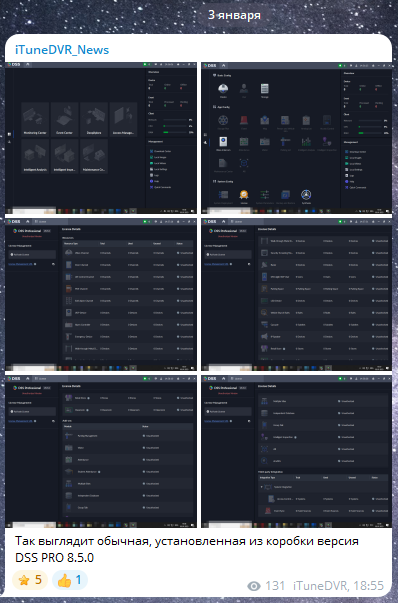This screenshot has height=603, width=398.
Task: Open the Access Management tile
Action: (123, 119)
